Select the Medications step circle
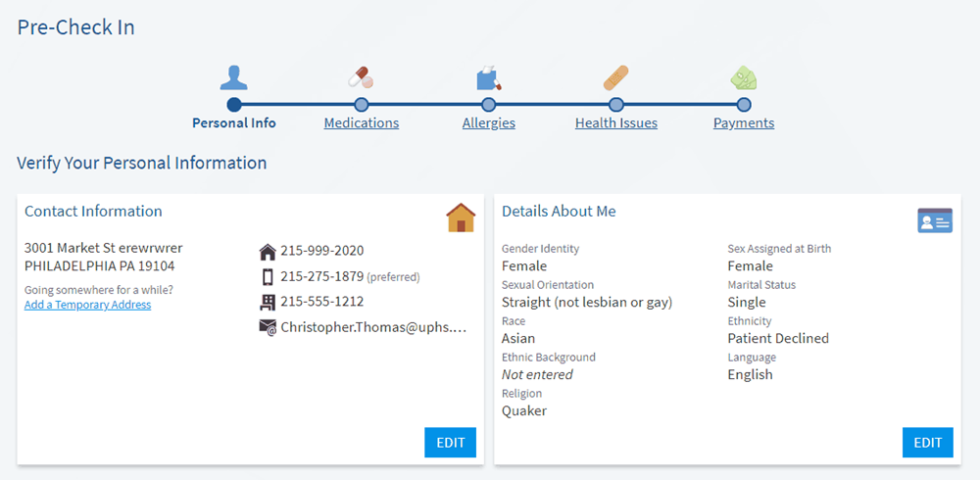 tap(361, 105)
